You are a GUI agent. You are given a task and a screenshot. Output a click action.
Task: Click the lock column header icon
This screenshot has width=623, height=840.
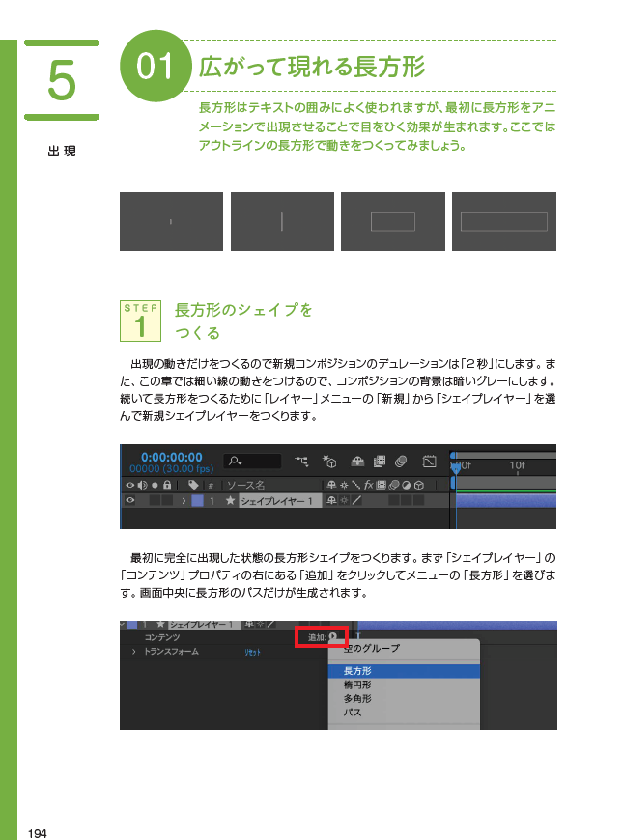click(167, 485)
